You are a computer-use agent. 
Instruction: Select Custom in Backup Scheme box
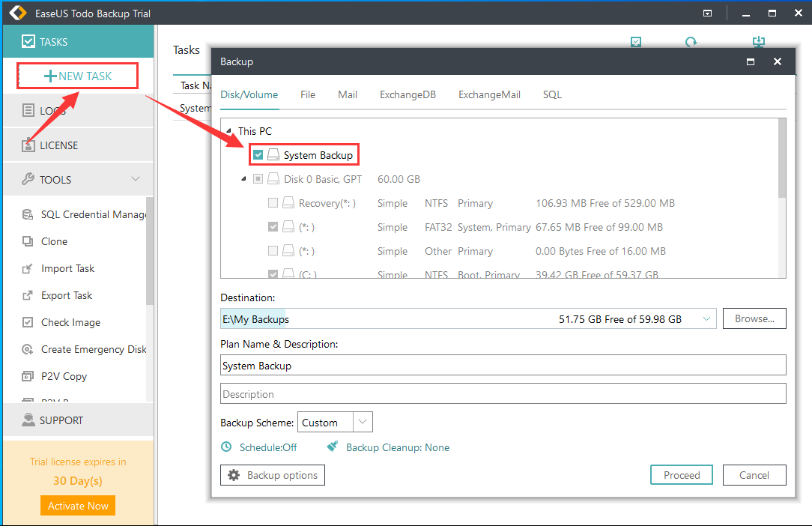pyautogui.click(x=325, y=423)
